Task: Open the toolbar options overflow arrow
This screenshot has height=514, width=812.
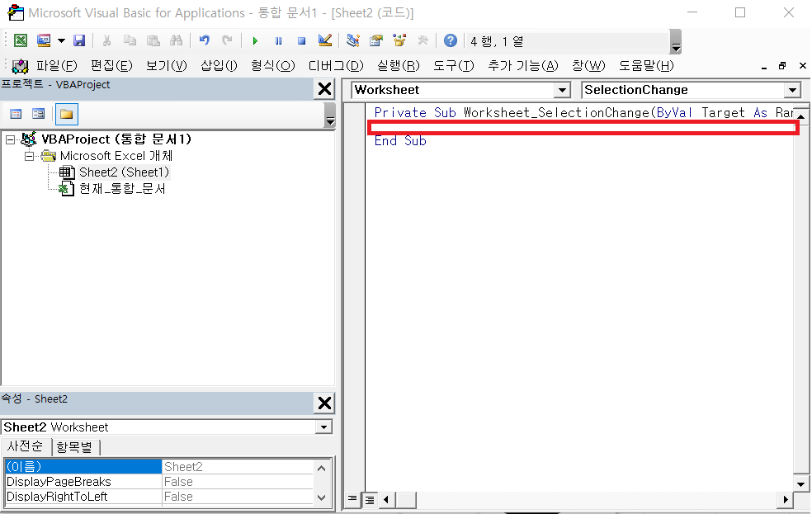Action: tap(675, 42)
